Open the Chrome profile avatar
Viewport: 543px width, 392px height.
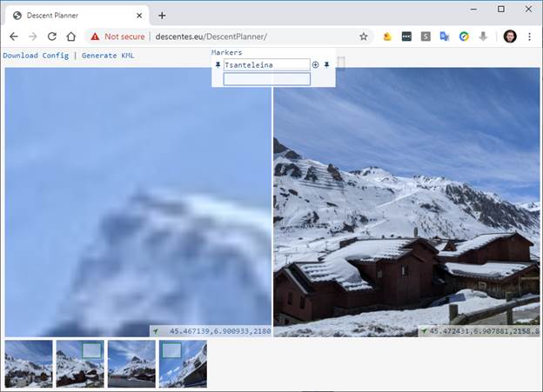pyautogui.click(x=510, y=37)
